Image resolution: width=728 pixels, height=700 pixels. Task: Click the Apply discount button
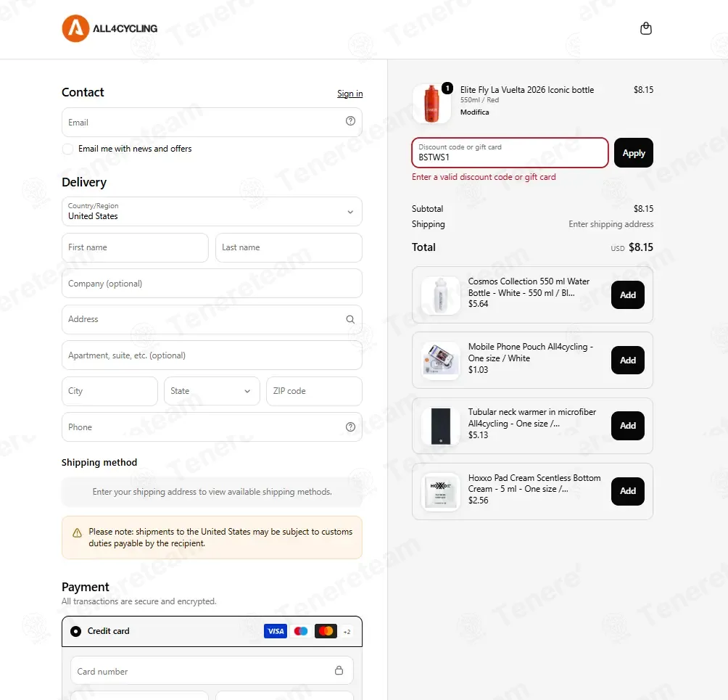coord(633,153)
